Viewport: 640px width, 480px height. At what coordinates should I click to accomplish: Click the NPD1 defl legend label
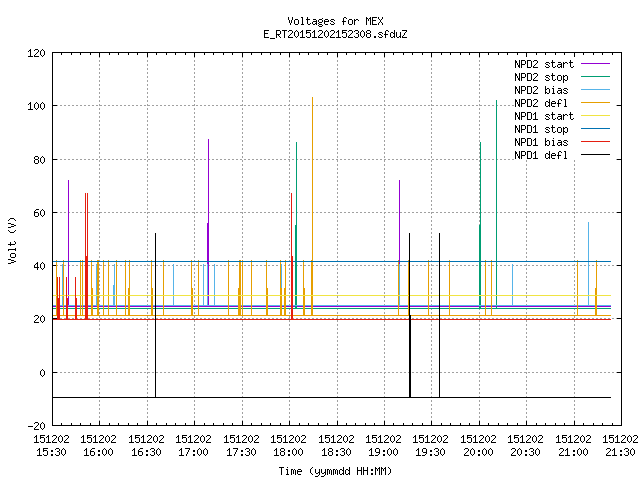[541, 155]
